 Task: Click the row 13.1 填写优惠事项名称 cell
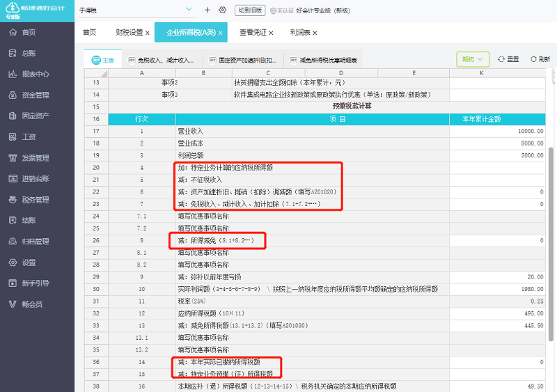click(x=313, y=338)
